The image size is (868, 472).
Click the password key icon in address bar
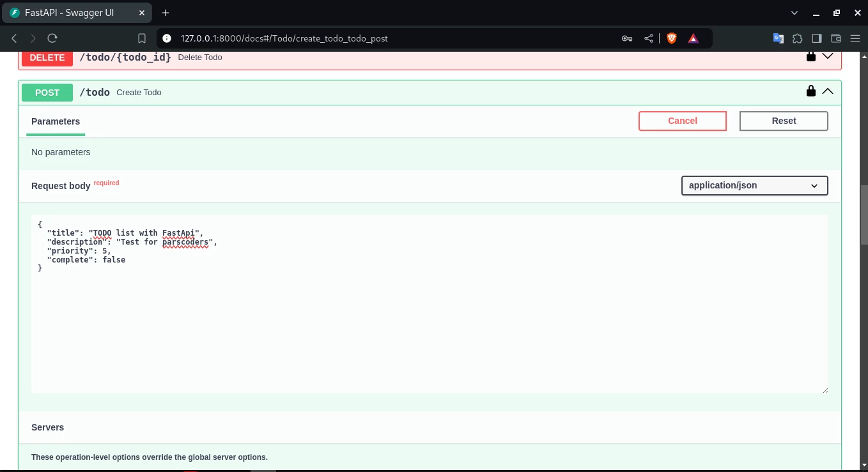(627, 38)
